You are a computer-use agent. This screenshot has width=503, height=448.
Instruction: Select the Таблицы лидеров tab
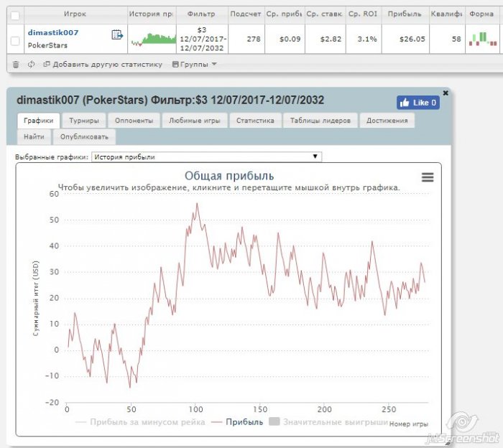[320, 121]
